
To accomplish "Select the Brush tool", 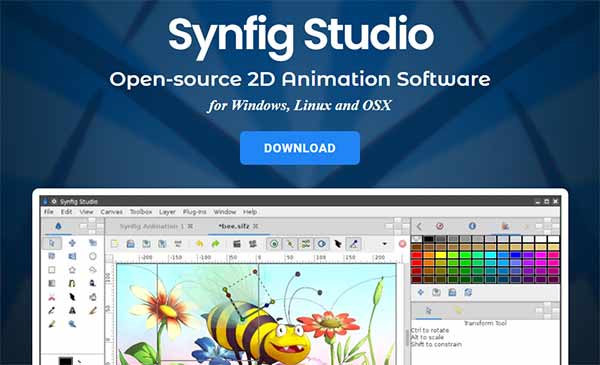I will click(52, 324).
